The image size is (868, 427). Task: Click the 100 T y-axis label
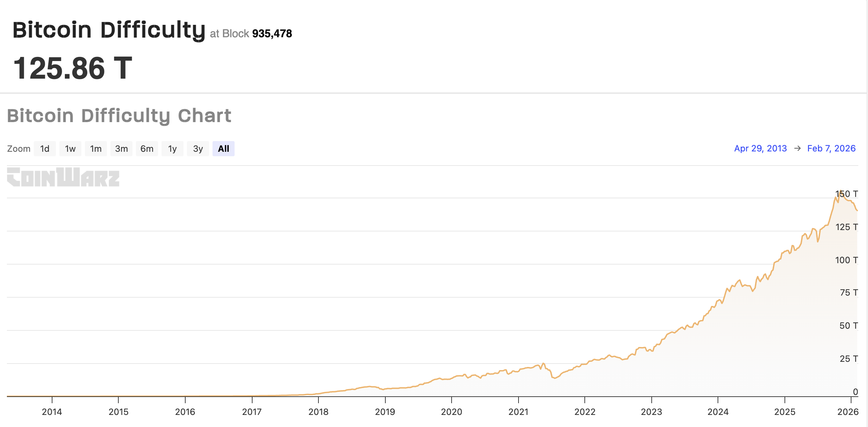click(x=846, y=260)
